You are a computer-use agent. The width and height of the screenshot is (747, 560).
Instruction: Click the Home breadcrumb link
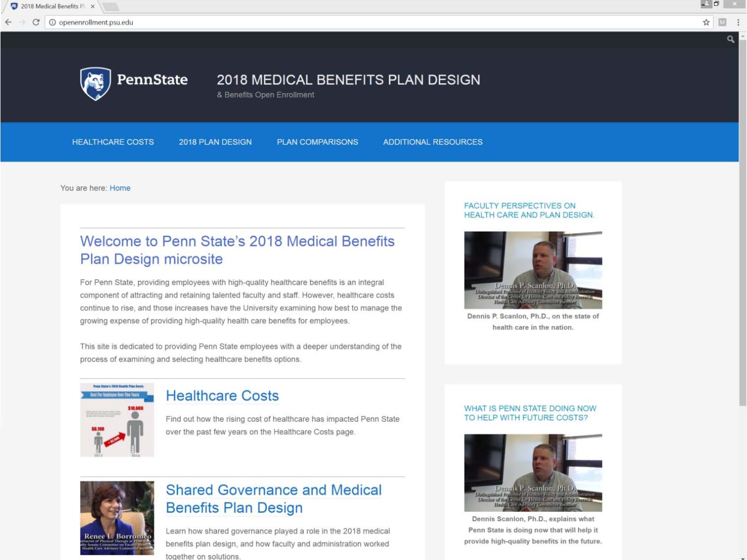tap(120, 188)
